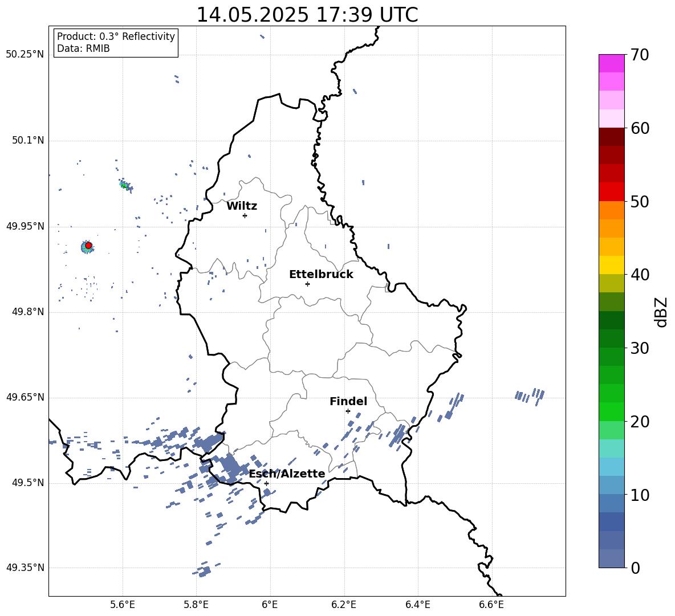This screenshot has width=675, height=616.
Task: Click the 6°E longitude label
Action: (x=270, y=605)
